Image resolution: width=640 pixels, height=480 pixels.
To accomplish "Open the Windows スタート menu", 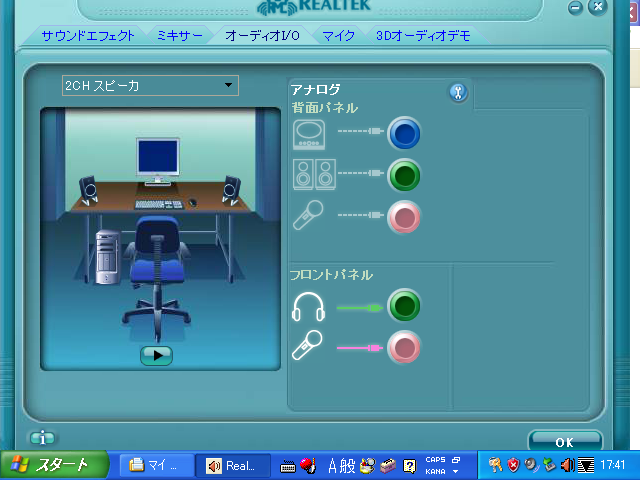I will [x=54, y=465].
